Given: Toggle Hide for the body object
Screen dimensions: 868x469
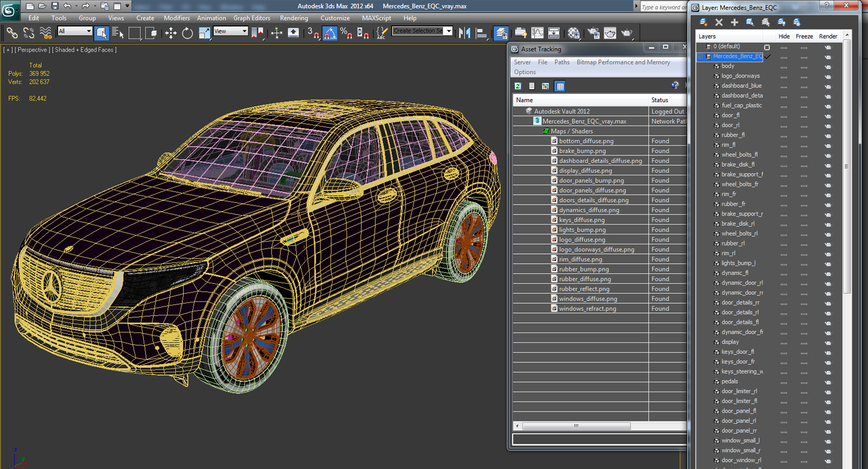Looking at the screenshot, I should tap(784, 66).
